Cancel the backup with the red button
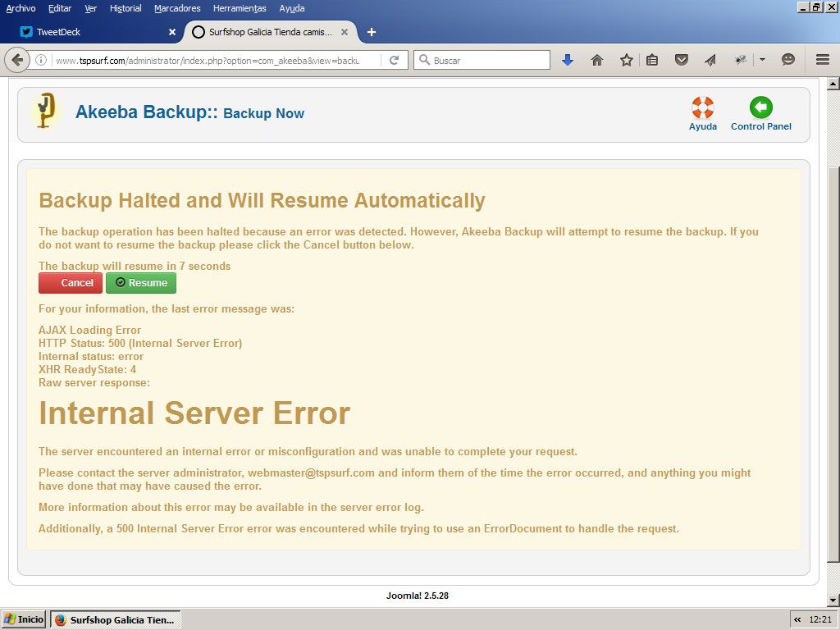Viewport: 840px width, 630px height. click(x=71, y=283)
